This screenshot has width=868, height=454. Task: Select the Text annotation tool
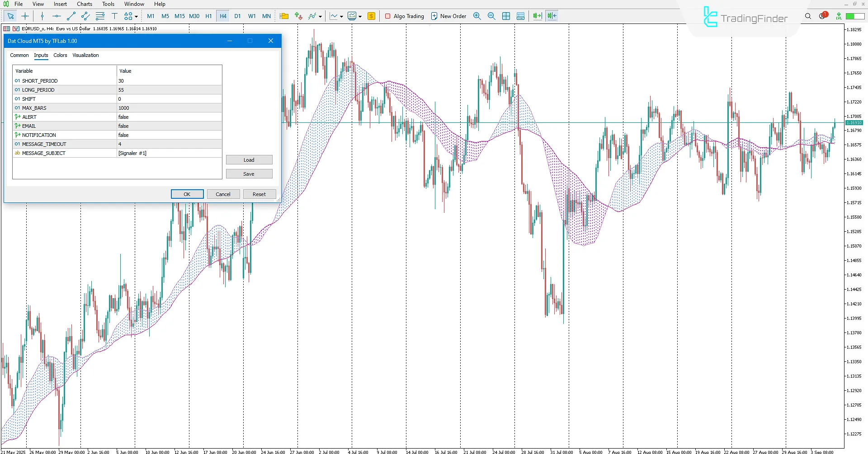[x=115, y=16]
